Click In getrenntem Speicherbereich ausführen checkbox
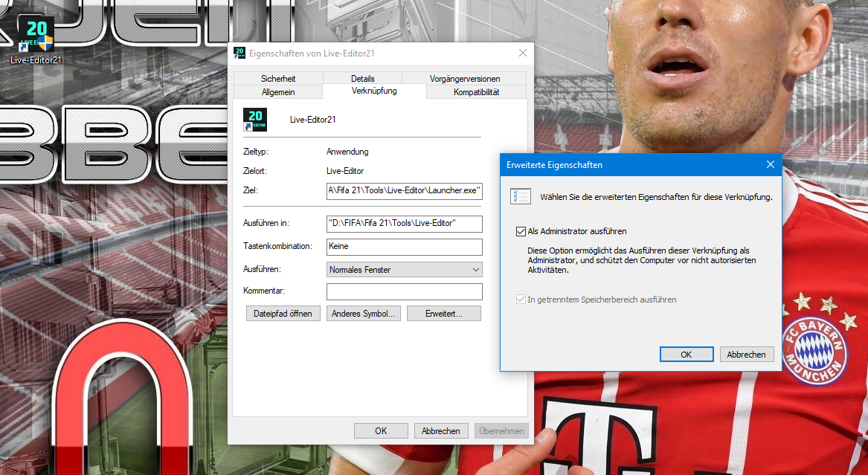The image size is (868, 475). 521,299
